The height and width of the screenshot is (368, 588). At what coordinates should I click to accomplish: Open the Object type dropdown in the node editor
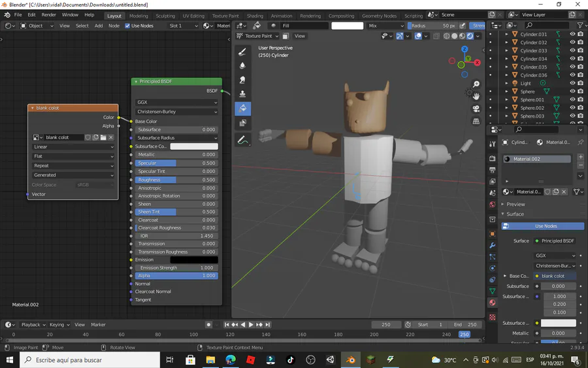point(37,25)
